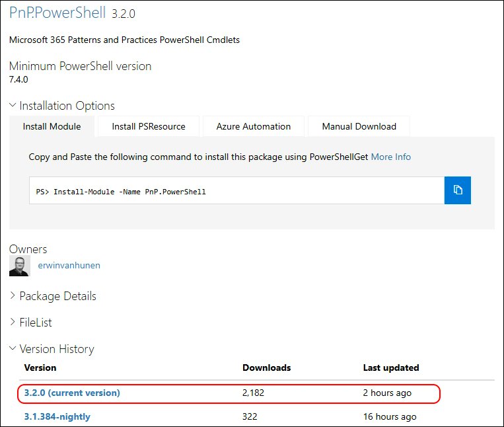
Task: Click the Microsoft 365 Patterns and Practices description
Action: pyautogui.click(x=124, y=40)
